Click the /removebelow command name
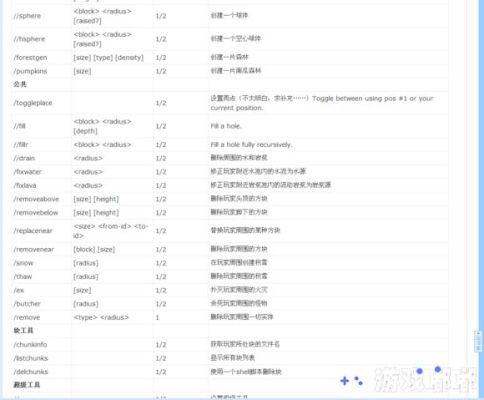The width and height of the screenshot is (484, 400). [x=36, y=213]
